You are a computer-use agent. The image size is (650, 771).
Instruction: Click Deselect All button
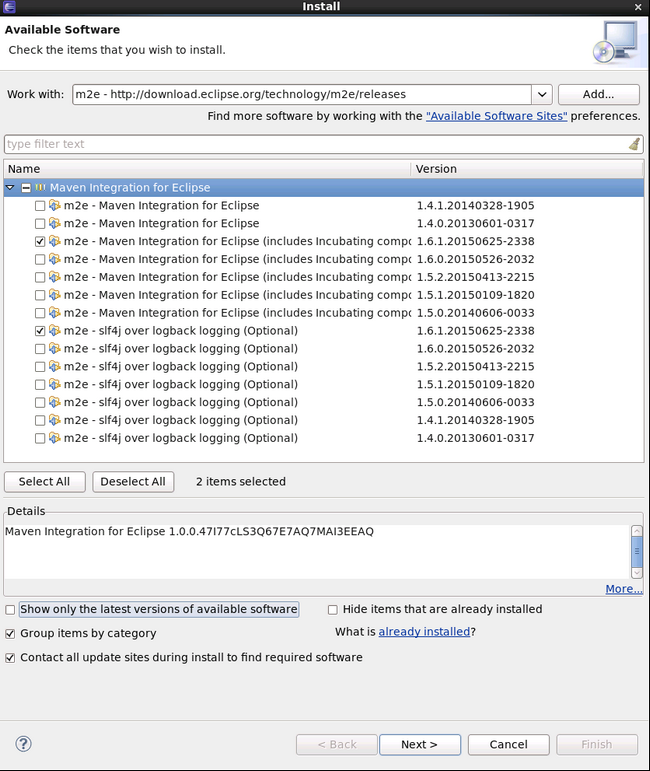(133, 482)
